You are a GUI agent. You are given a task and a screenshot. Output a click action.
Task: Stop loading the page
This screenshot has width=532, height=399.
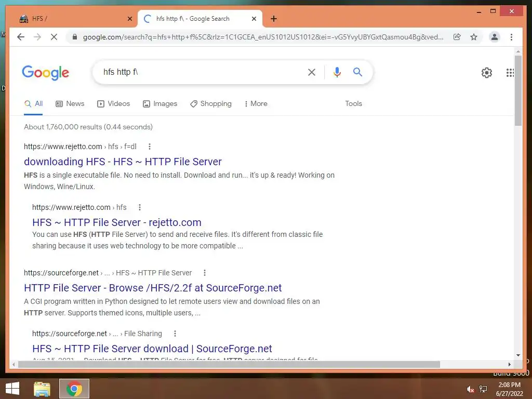pyautogui.click(x=54, y=37)
